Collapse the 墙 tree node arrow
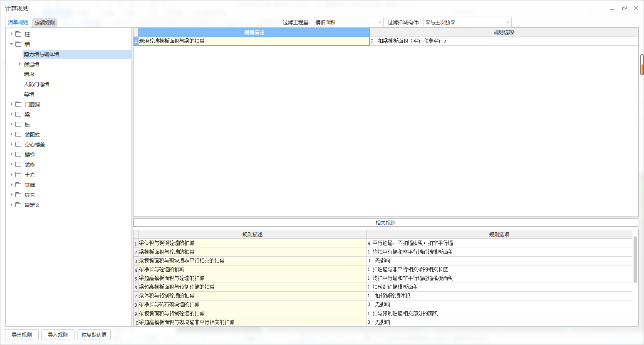The width and height of the screenshot is (644, 345). coord(11,44)
